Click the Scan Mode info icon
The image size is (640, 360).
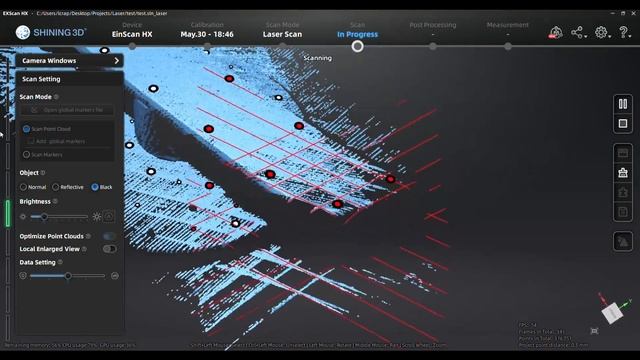pyautogui.click(x=56, y=97)
